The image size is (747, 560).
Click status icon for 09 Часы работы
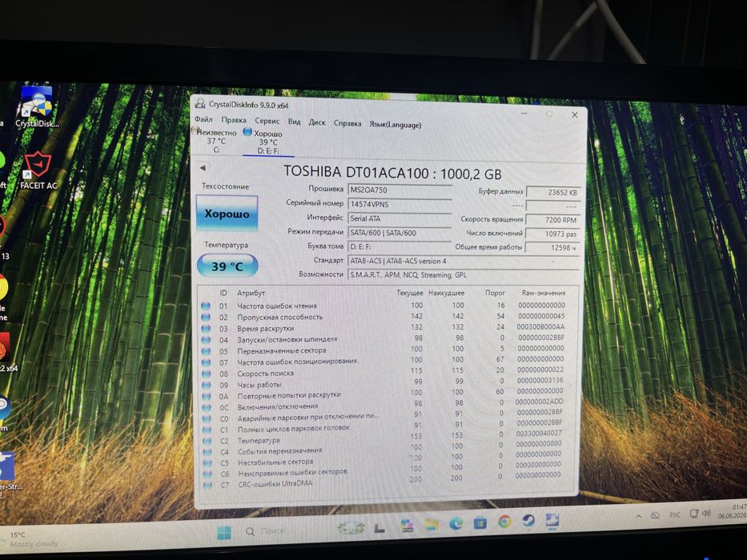click(207, 386)
